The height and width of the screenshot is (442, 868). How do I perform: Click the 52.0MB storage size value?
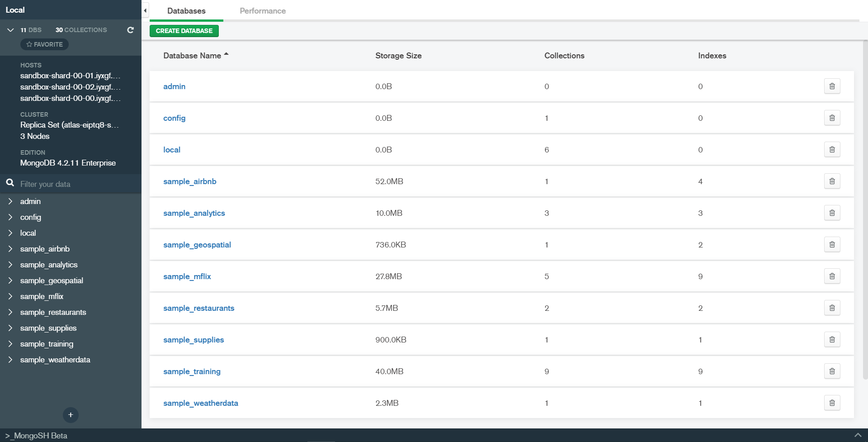pos(389,181)
